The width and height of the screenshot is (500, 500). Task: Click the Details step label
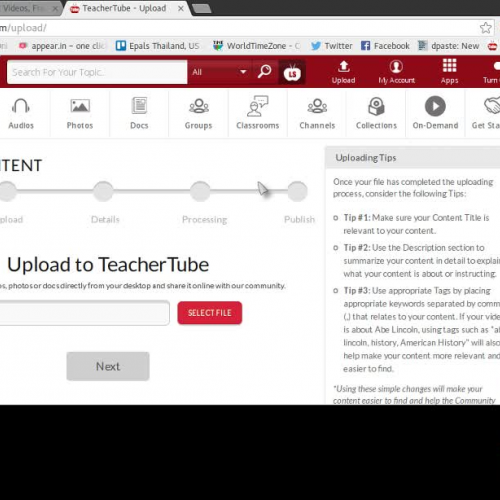pyautogui.click(x=105, y=219)
